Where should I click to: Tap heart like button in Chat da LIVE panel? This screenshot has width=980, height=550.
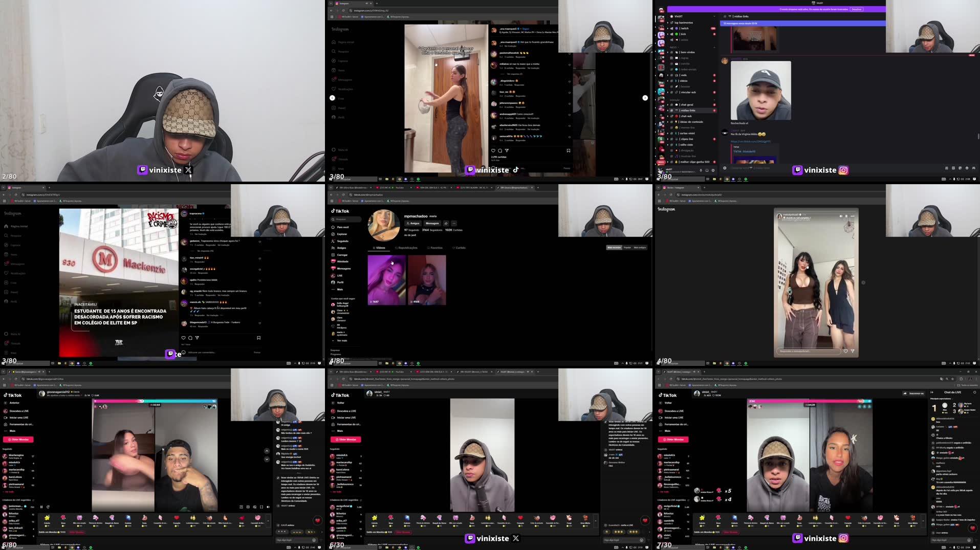click(972, 528)
